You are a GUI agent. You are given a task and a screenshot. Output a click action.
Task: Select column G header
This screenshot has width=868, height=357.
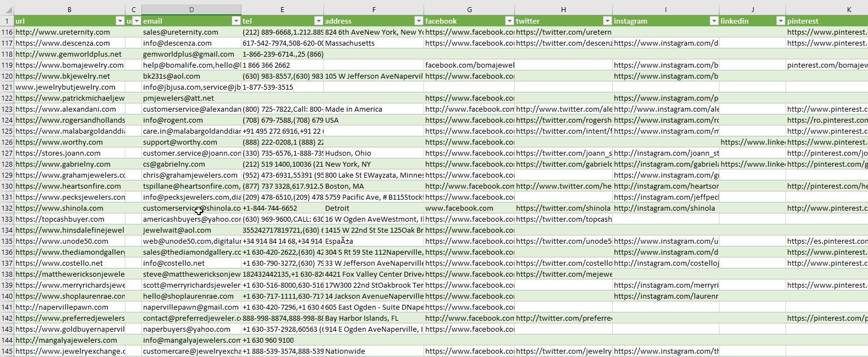[469, 10]
